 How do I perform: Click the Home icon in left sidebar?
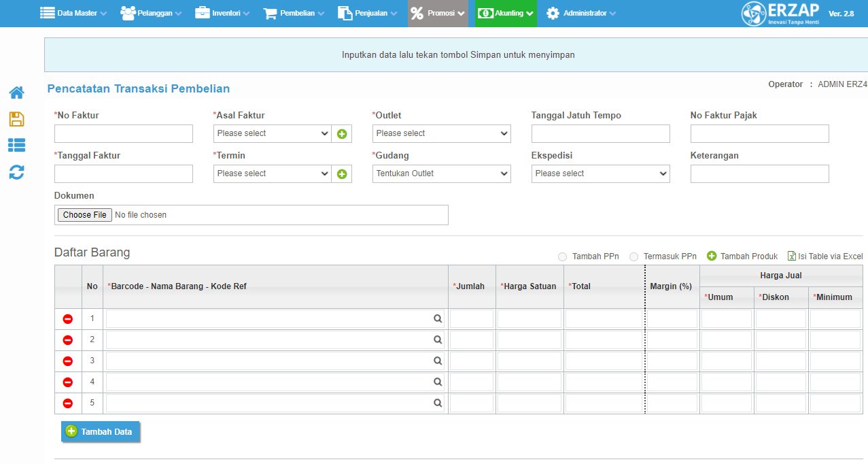click(16, 93)
